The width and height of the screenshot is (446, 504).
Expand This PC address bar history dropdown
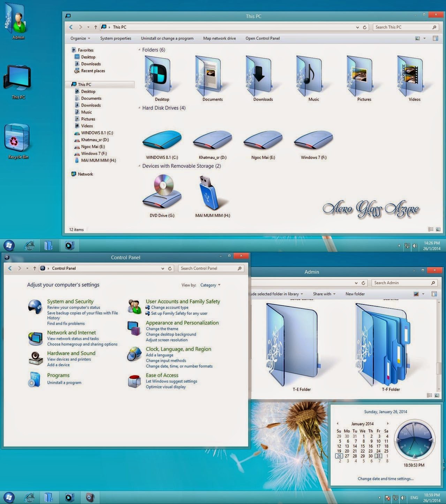tap(357, 27)
